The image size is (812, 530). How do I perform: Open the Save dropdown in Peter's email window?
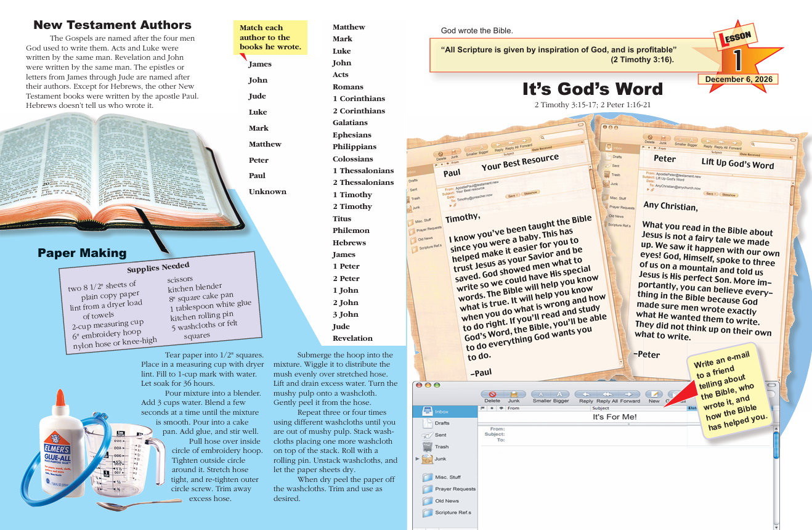(712, 194)
